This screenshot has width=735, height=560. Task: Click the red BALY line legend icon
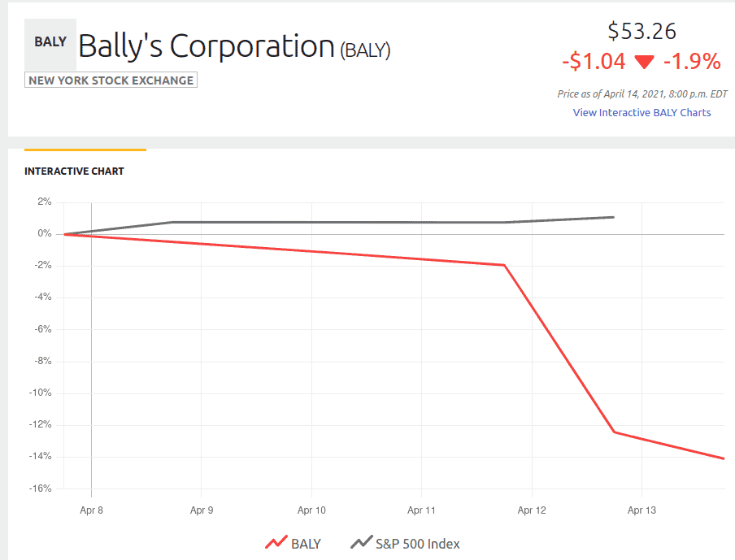pos(276,543)
